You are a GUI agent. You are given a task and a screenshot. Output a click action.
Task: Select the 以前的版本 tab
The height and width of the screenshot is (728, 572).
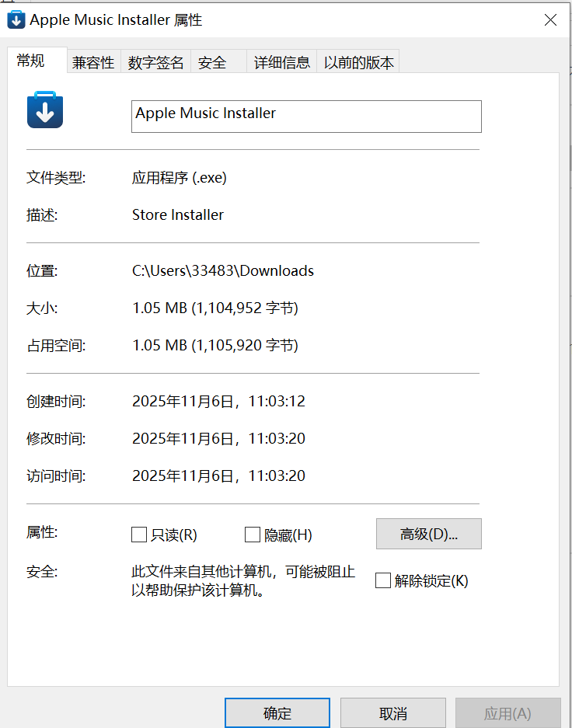[358, 63]
